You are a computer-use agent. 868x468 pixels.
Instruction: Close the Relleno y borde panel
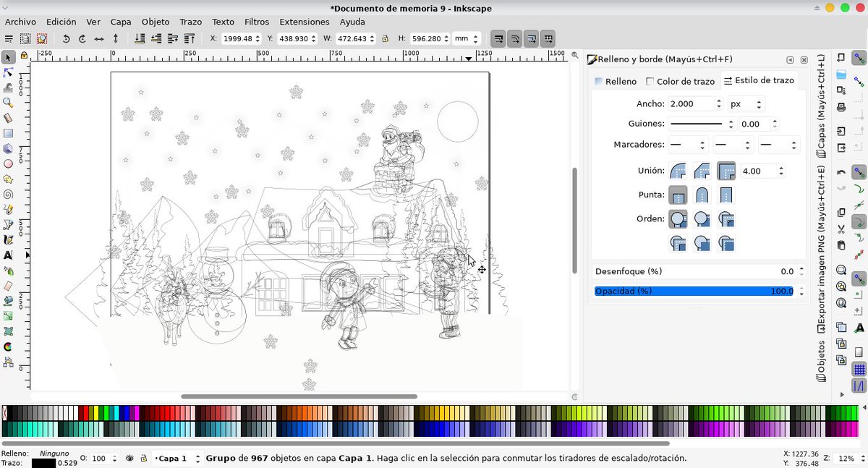803,60
